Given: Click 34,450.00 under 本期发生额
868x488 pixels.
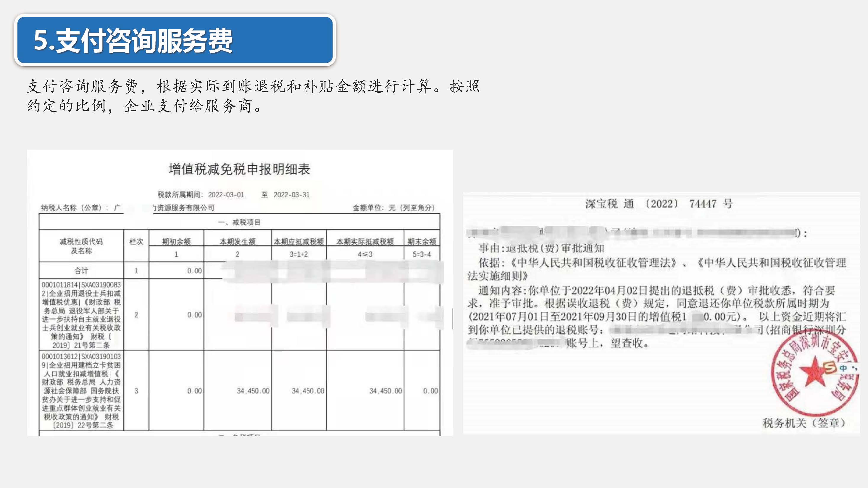Looking at the screenshot, I should (253, 391).
